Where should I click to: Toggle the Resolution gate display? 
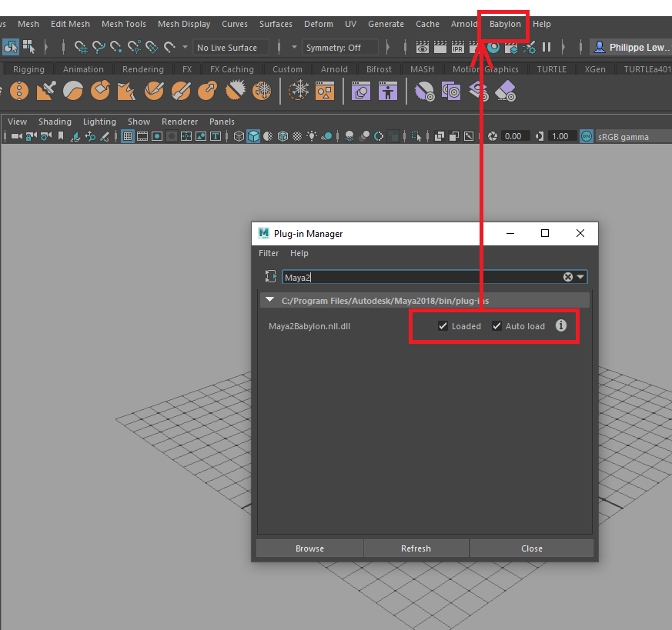pyautogui.click(x=157, y=137)
